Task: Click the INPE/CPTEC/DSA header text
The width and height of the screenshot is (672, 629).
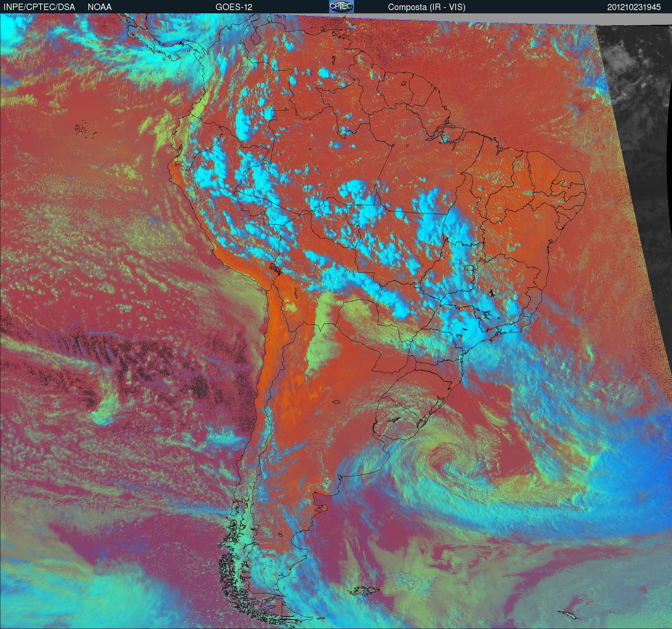Action: tap(39, 7)
